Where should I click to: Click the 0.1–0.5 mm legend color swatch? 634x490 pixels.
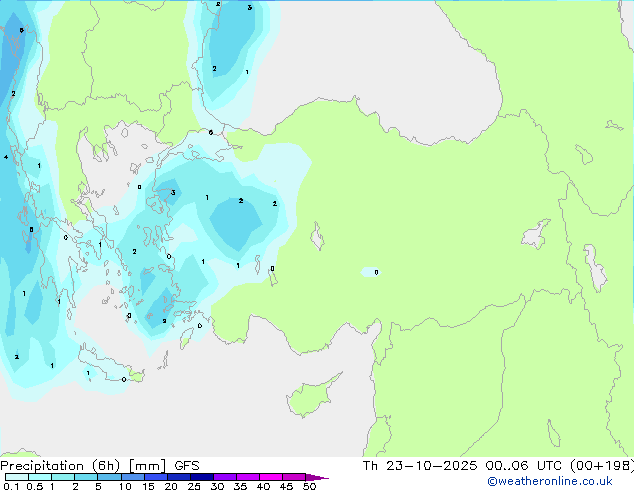coord(17,477)
